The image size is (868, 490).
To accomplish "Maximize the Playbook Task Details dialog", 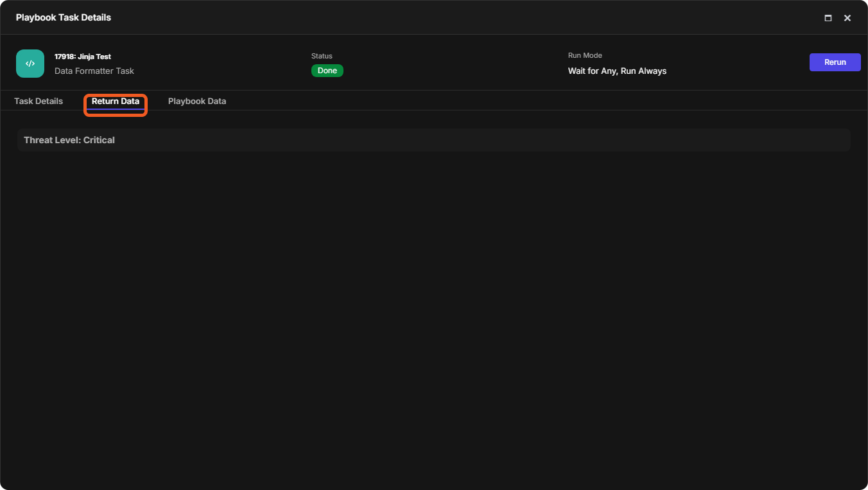I will [828, 18].
